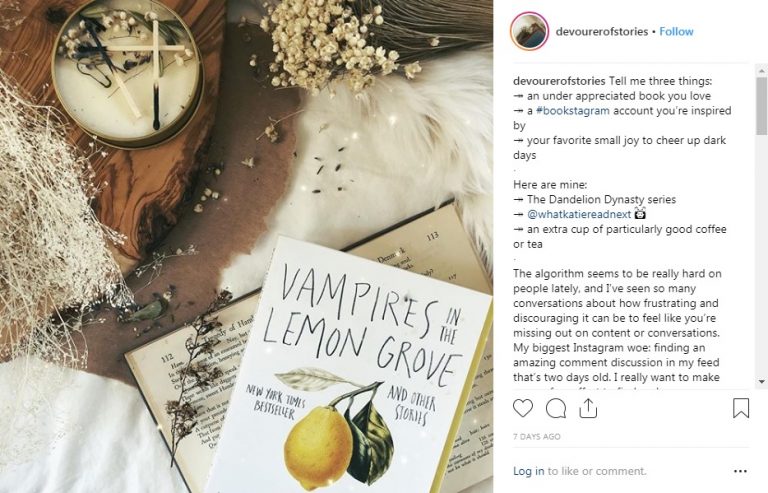Click the 7 DAYS AGO timestamp
The image size is (768, 493).
click(x=536, y=437)
